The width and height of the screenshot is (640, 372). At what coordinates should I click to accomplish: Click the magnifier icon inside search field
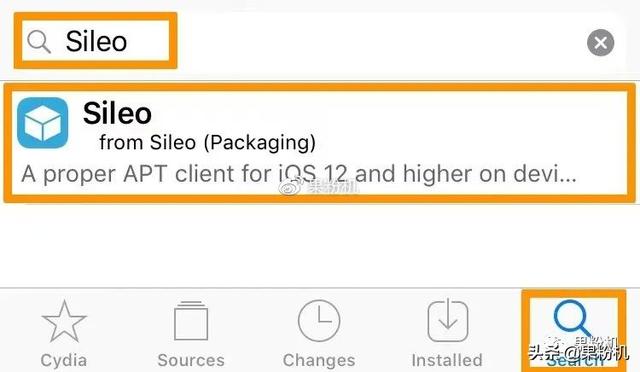(x=39, y=42)
